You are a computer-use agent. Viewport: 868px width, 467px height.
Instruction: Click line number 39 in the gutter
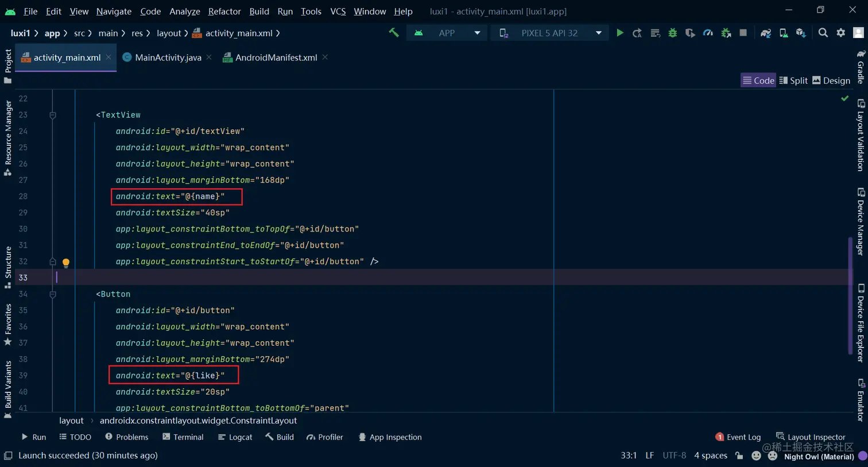(x=23, y=376)
